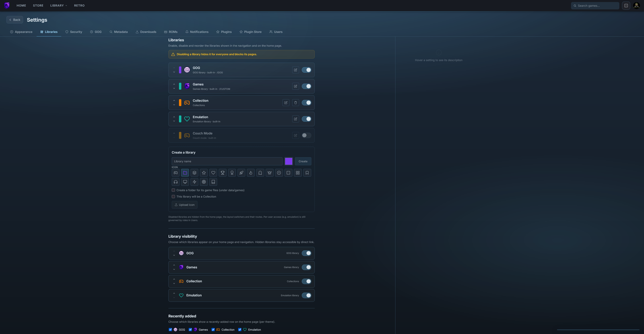The height and width of the screenshot is (334, 644).
Task: Open the purple library color picker swatch
Action: click(289, 161)
